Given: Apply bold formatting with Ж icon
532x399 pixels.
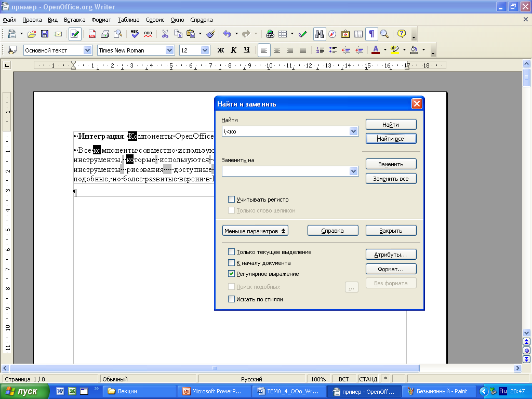Looking at the screenshot, I should point(220,50).
